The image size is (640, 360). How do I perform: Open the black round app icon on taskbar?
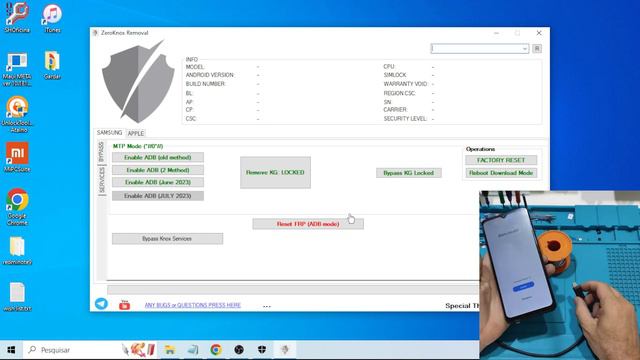(239, 350)
